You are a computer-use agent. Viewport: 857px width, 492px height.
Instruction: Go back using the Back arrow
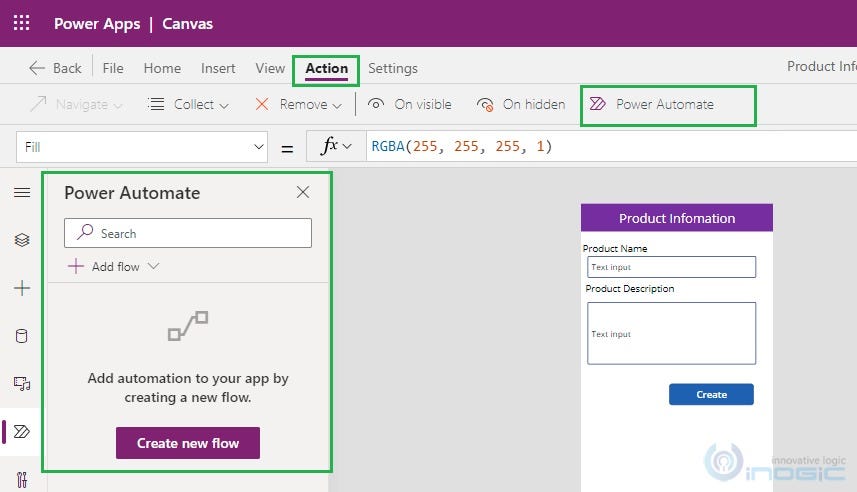point(55,68)
